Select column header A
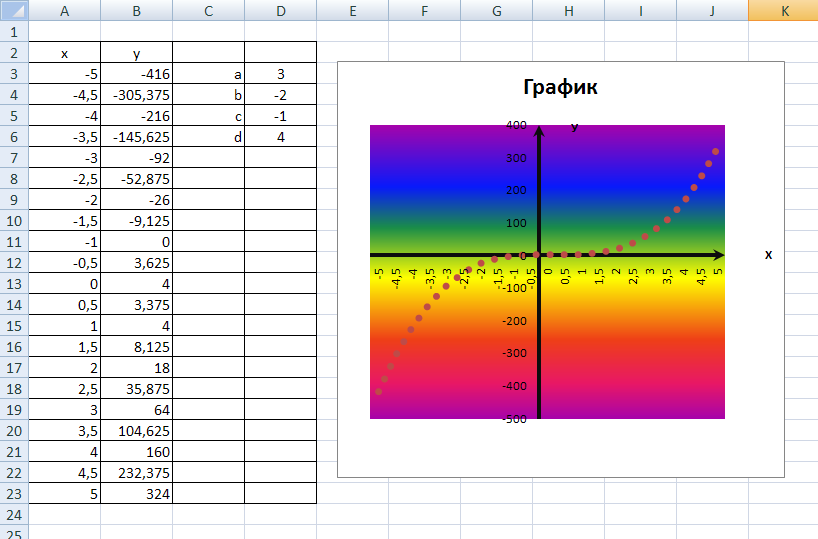This screenshot has width=818, height=539. point(65,11)
